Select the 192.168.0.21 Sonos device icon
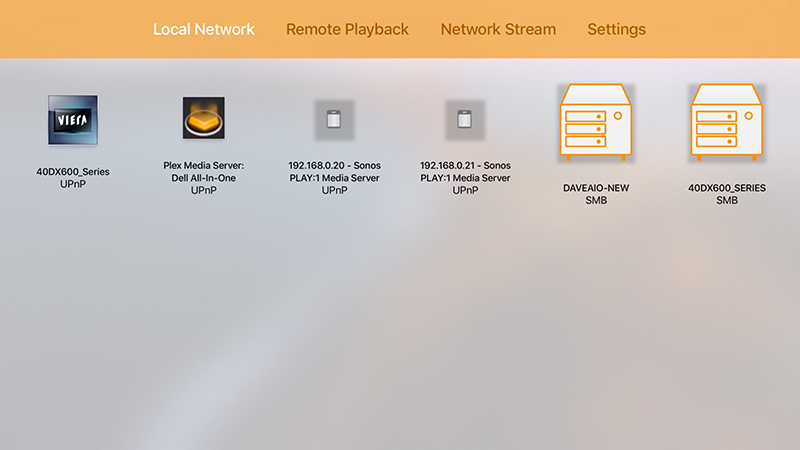The image size is (800, 450). [x=465, y=120]
